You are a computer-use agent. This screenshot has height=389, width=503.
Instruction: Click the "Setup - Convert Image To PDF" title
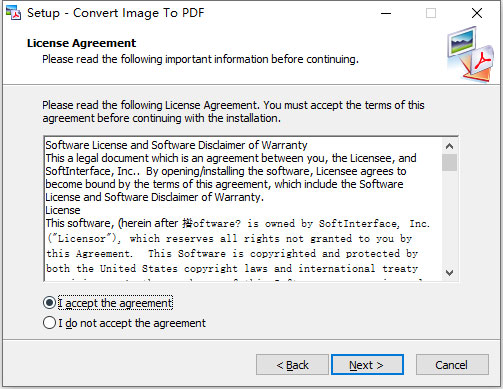[115, 13]
